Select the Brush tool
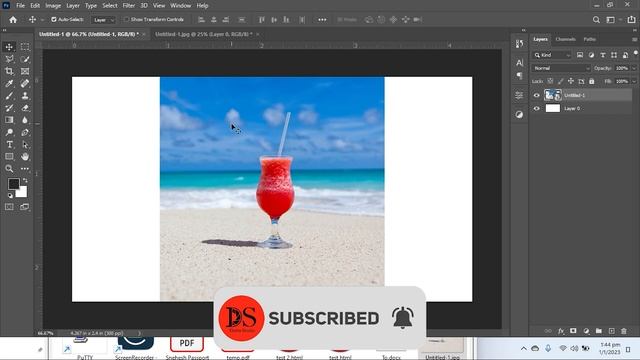 point(9,96)
